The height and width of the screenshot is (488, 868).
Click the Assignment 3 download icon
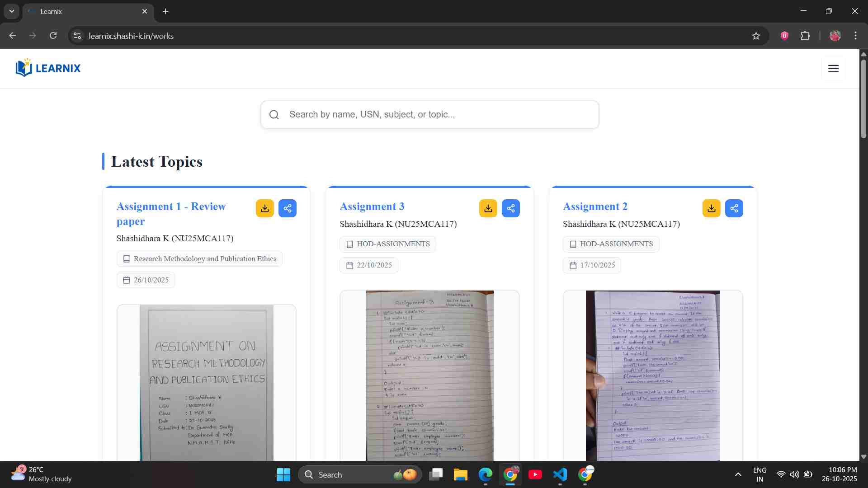pos(488,208)
